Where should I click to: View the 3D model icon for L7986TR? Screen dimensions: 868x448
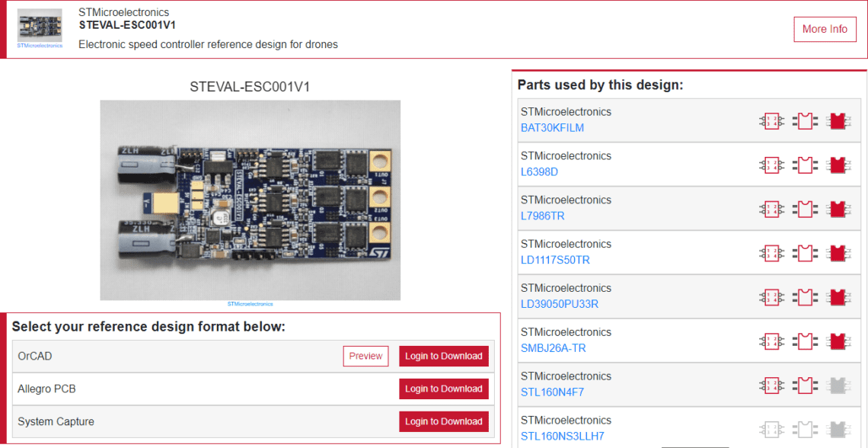(839, 208)
